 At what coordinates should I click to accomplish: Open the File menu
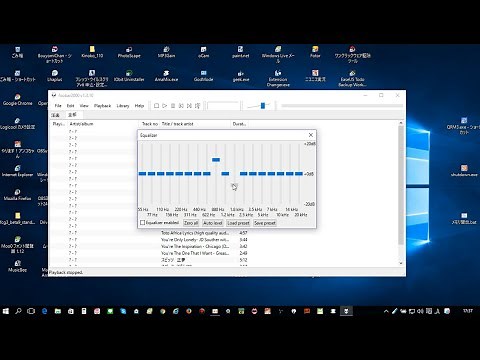point(58,106)
